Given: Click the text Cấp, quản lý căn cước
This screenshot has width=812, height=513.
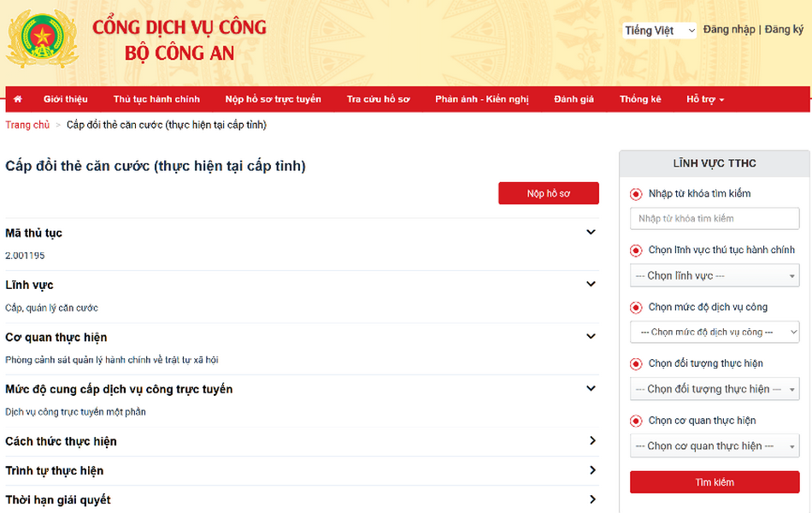Looking at the screenshot, I should pos(51,308).
